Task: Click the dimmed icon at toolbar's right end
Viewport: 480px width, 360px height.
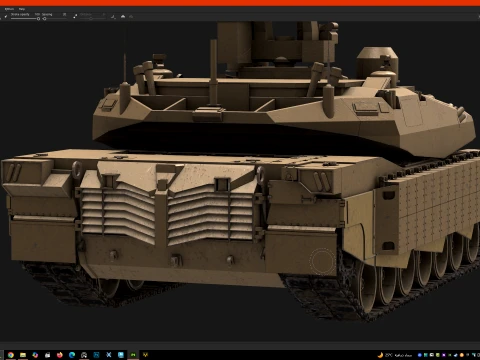Action: [x=131, y=16]
